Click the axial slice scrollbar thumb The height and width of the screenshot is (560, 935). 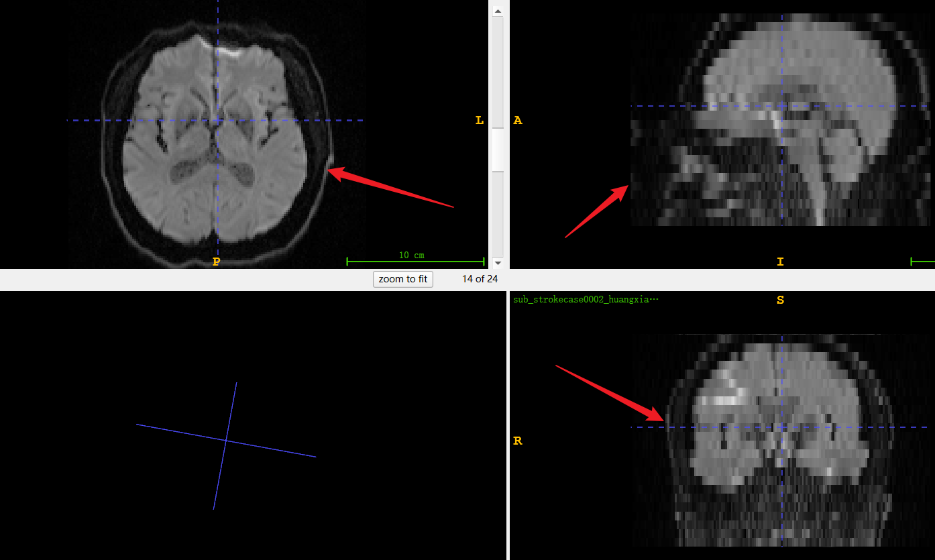pyautogui.click(x=498, y=149)
